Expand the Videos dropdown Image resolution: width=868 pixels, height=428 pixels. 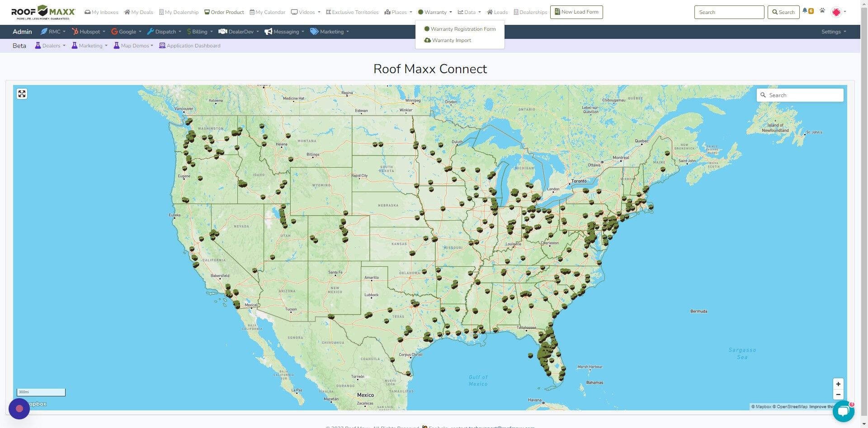(306, 12)
